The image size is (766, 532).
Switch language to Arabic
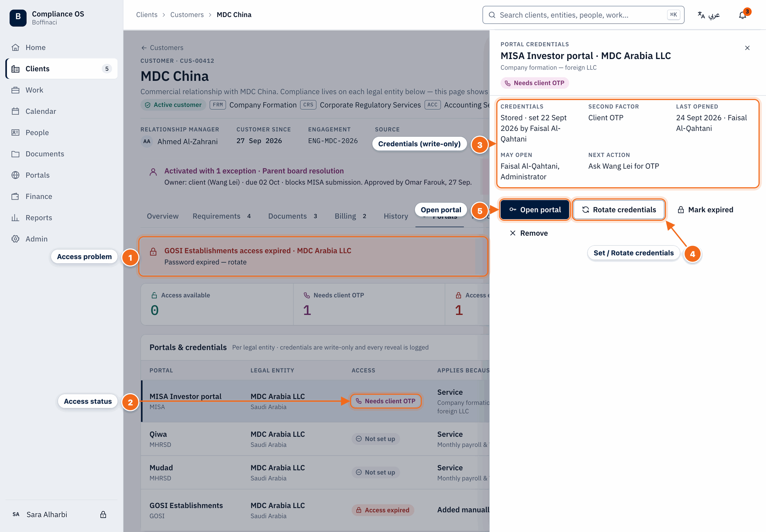coord(709,15)
